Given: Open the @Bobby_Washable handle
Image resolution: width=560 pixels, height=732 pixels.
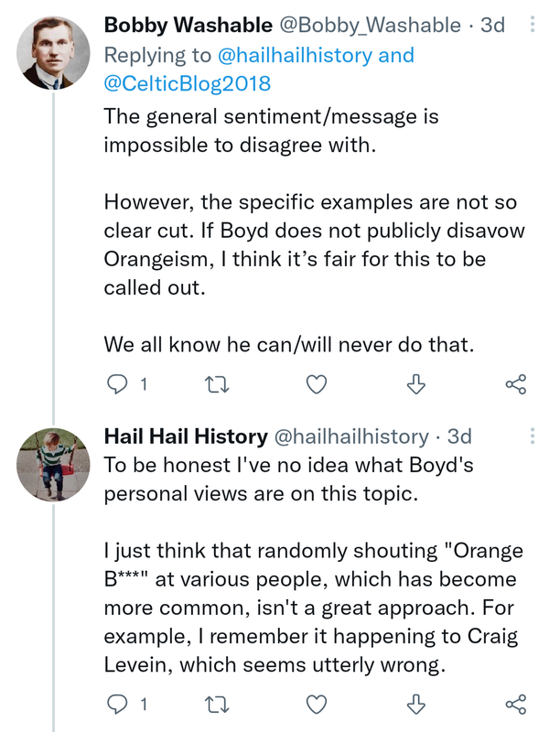Looking at the screenshot, I should pos(363,25).
